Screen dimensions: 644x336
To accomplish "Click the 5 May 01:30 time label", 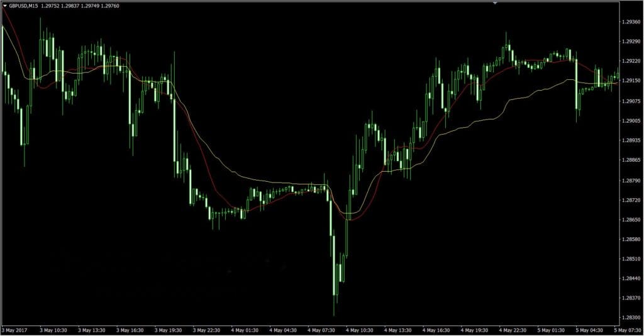I will coord(551,330).
